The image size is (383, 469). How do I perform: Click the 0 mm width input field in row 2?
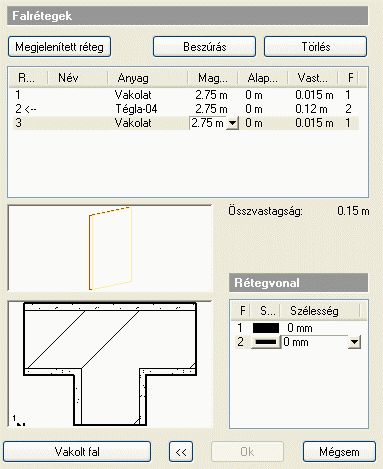(315, 342)
